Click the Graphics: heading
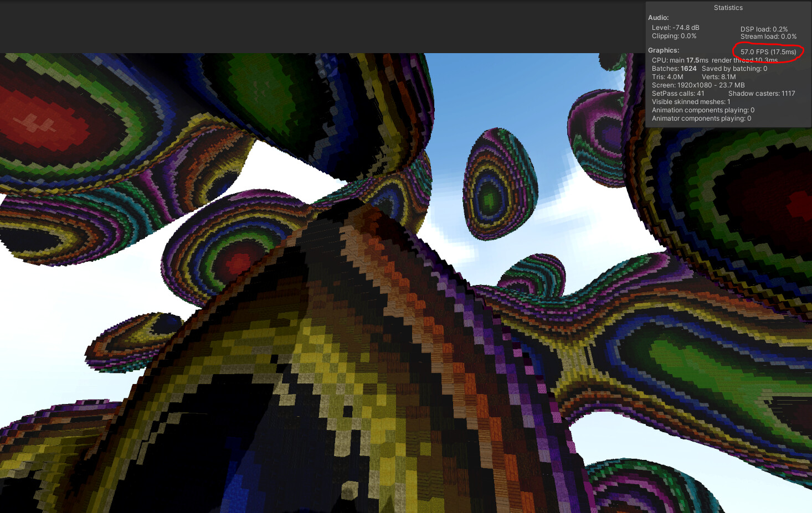The width and height of the screenshot is (812, 513). [664, 50]
